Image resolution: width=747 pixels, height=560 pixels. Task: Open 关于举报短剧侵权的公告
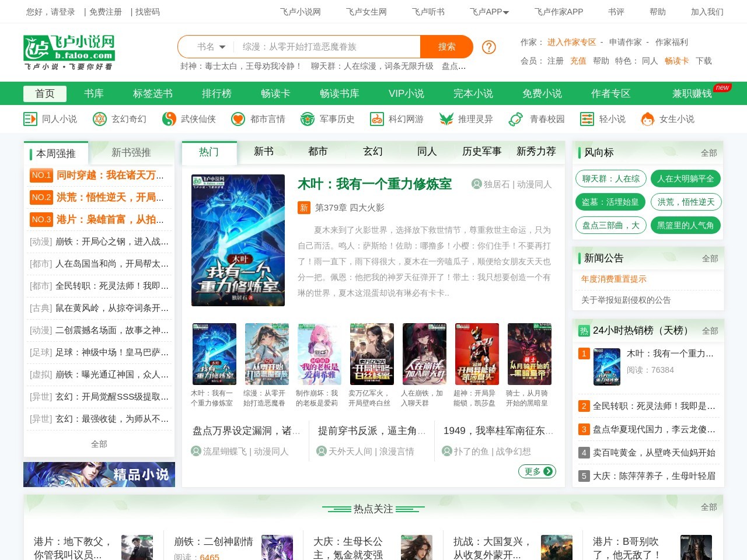626,300
